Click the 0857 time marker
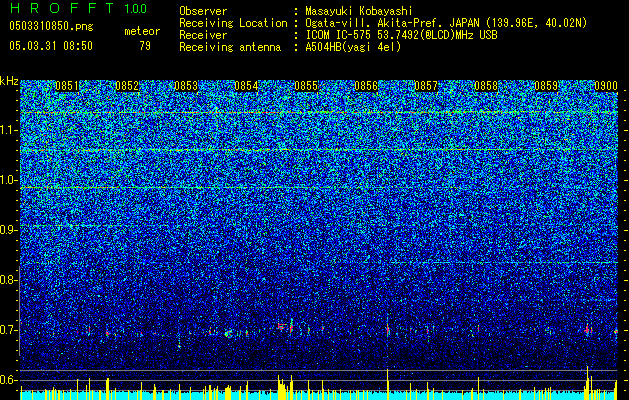Image resolution: width=629 pixels, height=400 pixels. coord(426,86)
